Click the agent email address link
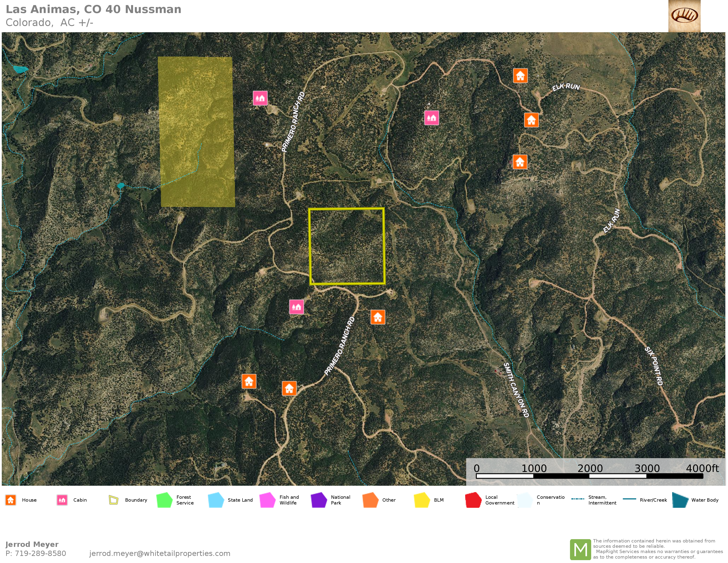Image resolution: width=728 pixels, height=563 pixels. [x=160, y=553]
